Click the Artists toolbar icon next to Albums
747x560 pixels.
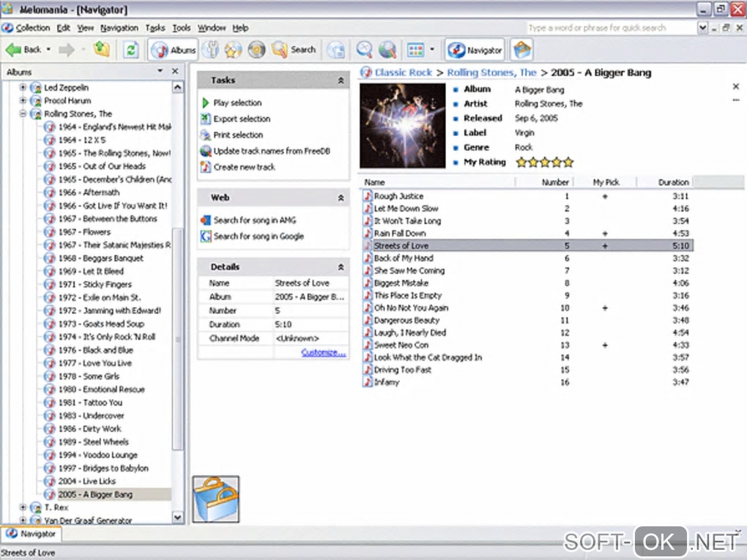pyautogui.click(x=211, y=50)
